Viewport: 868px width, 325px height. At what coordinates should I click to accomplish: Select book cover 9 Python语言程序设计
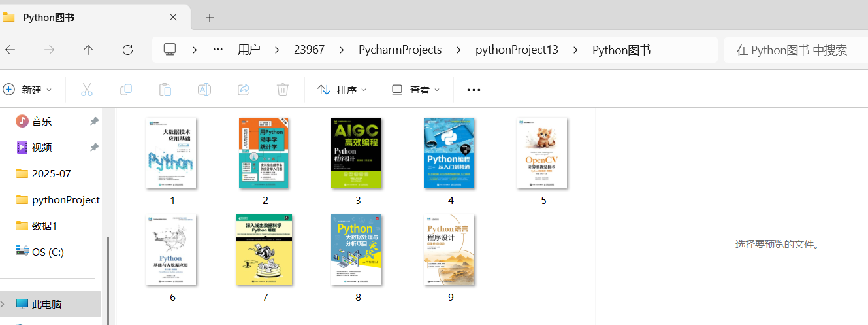(x=449, y=250)
